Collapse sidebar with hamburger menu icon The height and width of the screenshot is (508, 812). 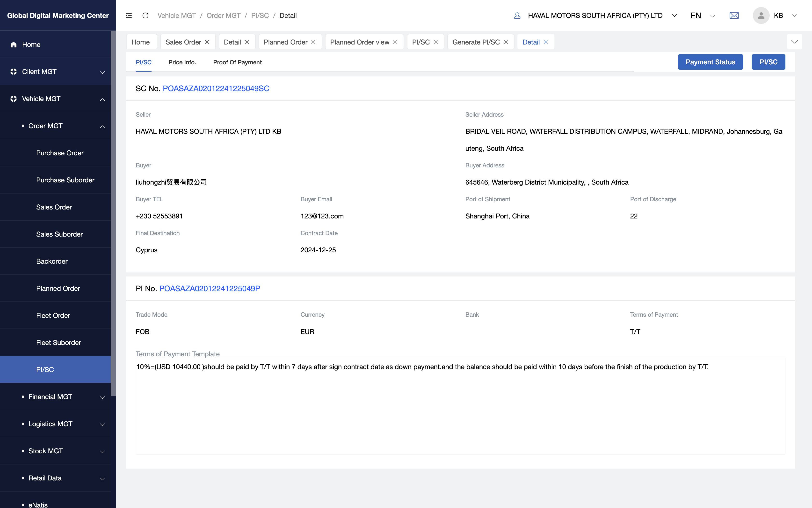(129, 15)
